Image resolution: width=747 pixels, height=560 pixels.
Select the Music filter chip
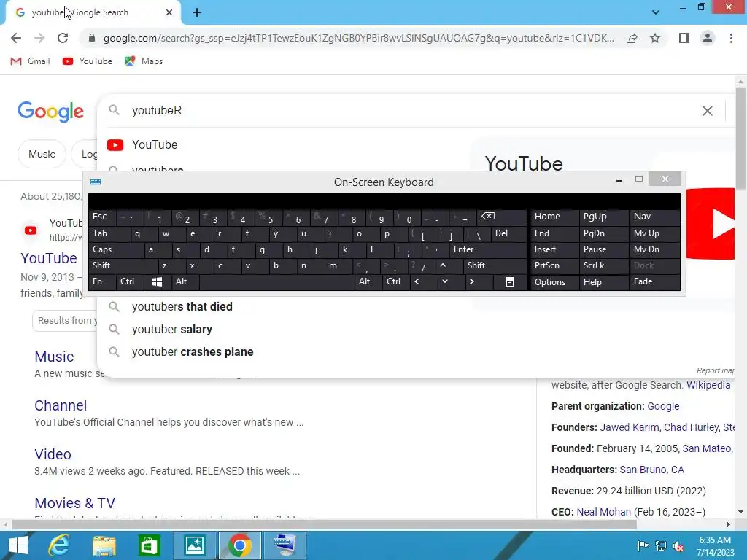(42, 154)
